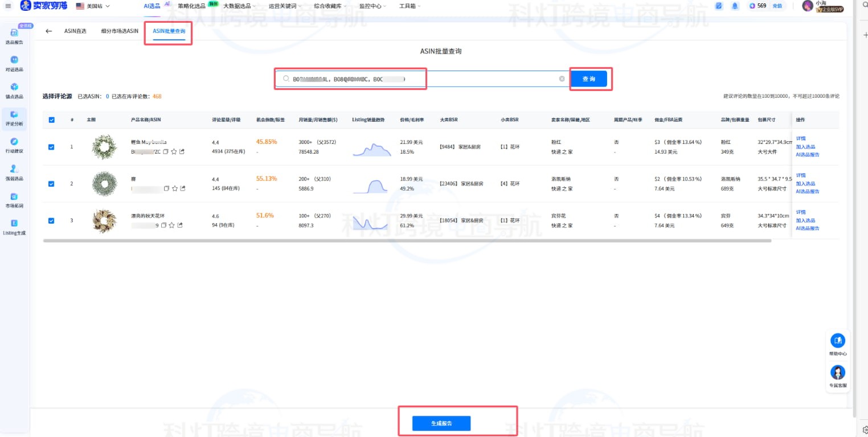Deselect the checkbox for row 2 wreath product

(x=51, y=183)
